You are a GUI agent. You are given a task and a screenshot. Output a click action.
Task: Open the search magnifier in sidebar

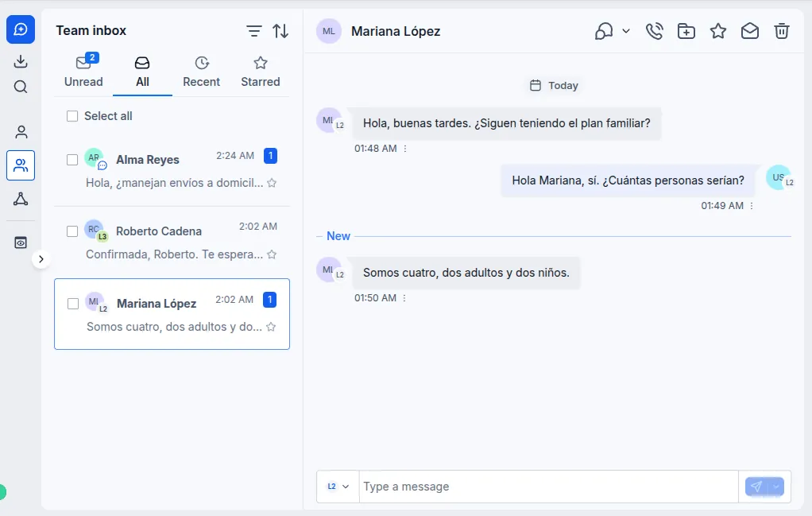click(21, 87)
